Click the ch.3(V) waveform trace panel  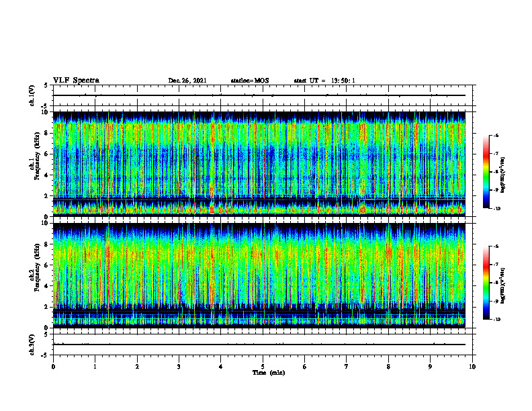[x=263, y=345]
